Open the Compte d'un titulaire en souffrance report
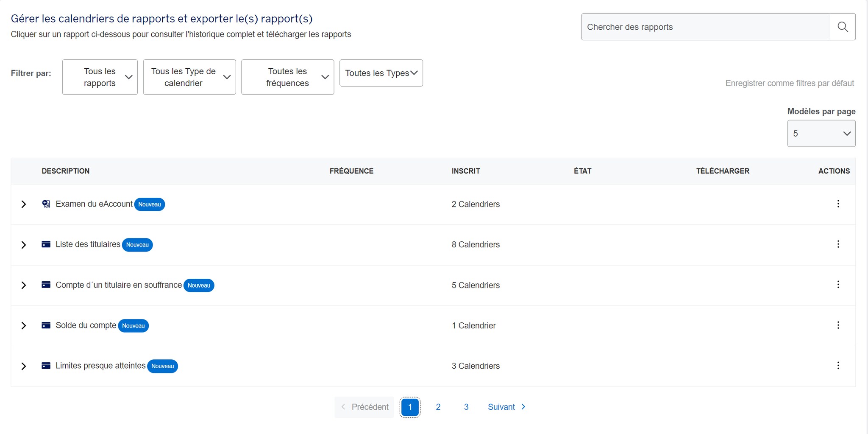868x434 pixels. coord(119,285)
